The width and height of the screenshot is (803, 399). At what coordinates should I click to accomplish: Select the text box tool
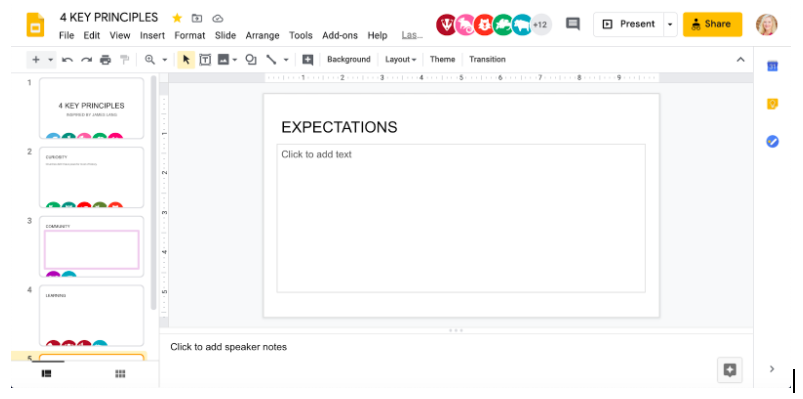pyautogui.click(x=205, y=60)
